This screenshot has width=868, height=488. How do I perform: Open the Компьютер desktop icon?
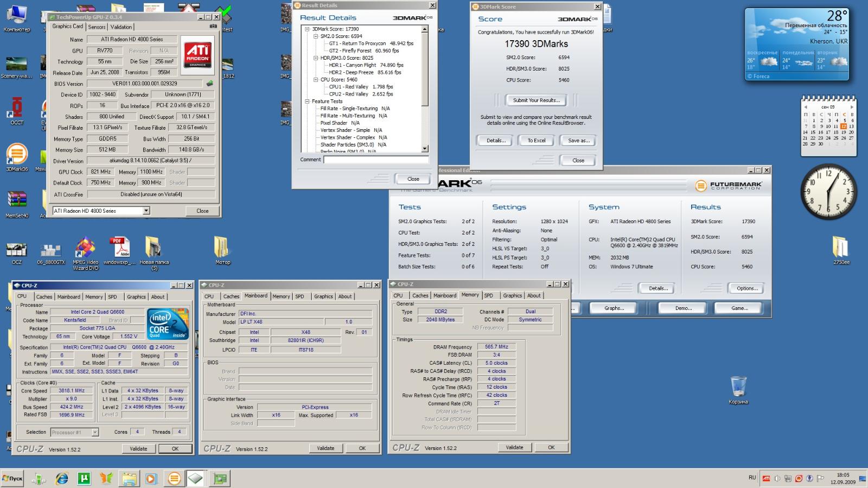[x=17, y=18]
